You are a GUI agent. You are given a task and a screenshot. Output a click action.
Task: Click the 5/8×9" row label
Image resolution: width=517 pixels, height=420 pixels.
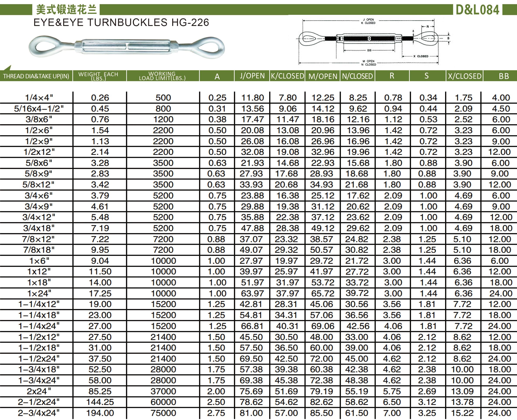38,174
